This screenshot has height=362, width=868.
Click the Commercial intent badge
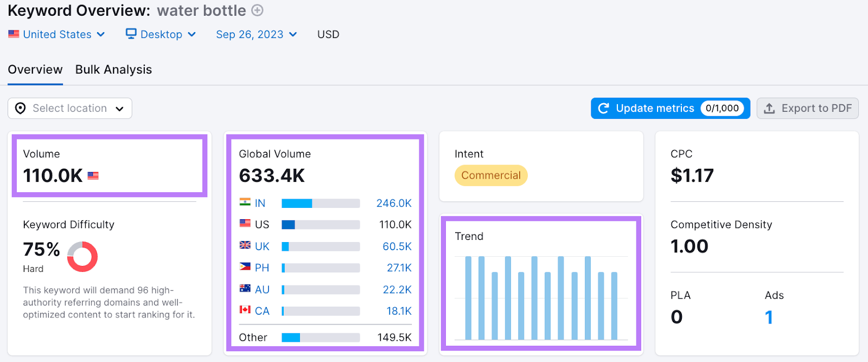coord(491,175)
